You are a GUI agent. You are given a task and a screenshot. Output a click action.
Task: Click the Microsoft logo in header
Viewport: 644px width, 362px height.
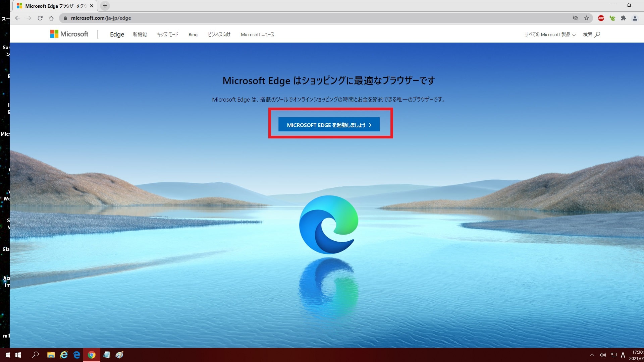(x=69, y=34)
